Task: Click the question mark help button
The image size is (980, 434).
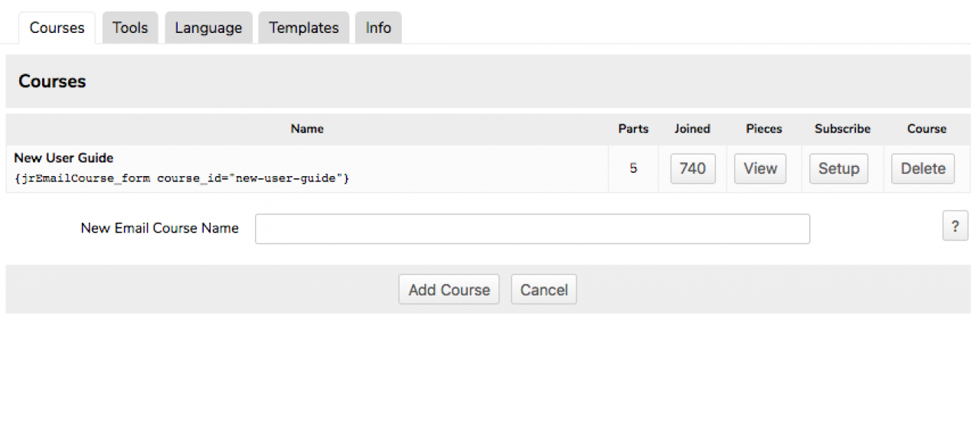Action: click(955, 227)
